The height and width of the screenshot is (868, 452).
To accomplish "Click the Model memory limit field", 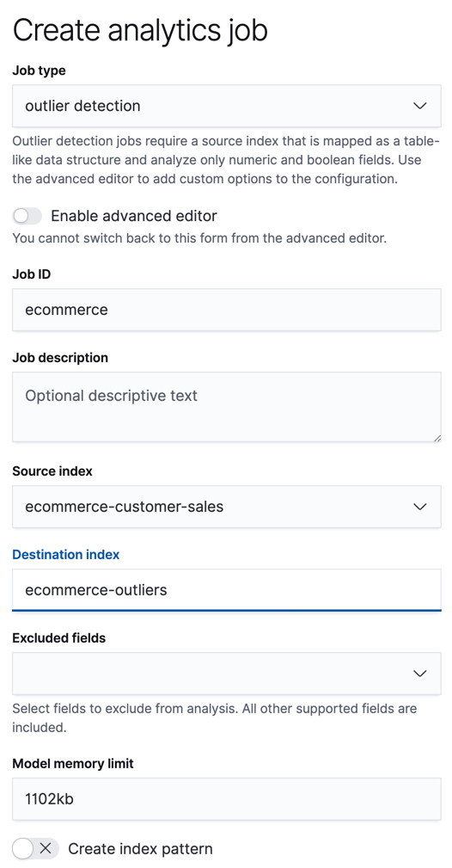I will [226, 799].
